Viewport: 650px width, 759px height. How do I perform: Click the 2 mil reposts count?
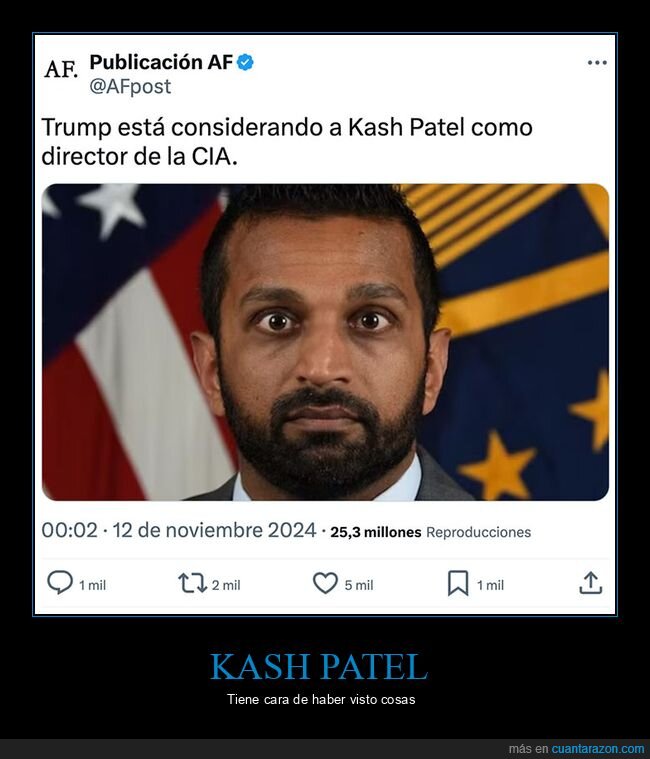click(226, 586)
